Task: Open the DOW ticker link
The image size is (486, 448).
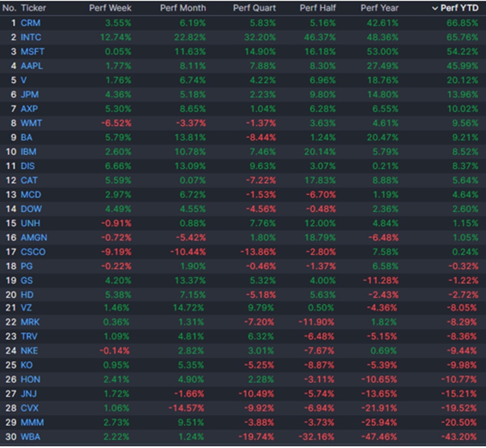Action: tap(31, 209)
